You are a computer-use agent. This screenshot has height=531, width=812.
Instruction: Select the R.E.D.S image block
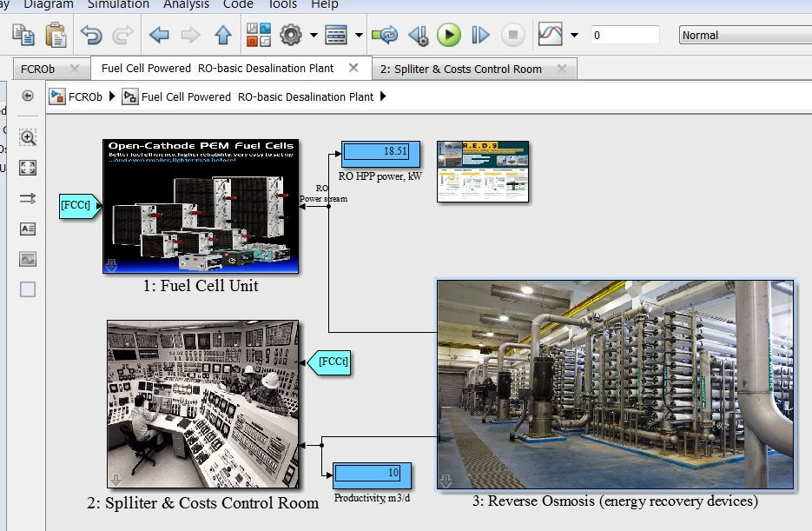click(x=483, y=171)
